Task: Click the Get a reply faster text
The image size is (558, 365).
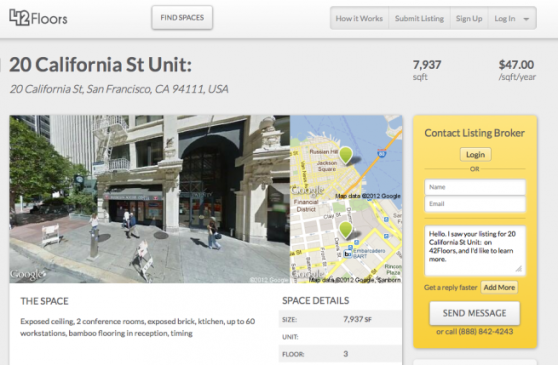Action: [451, 287]
